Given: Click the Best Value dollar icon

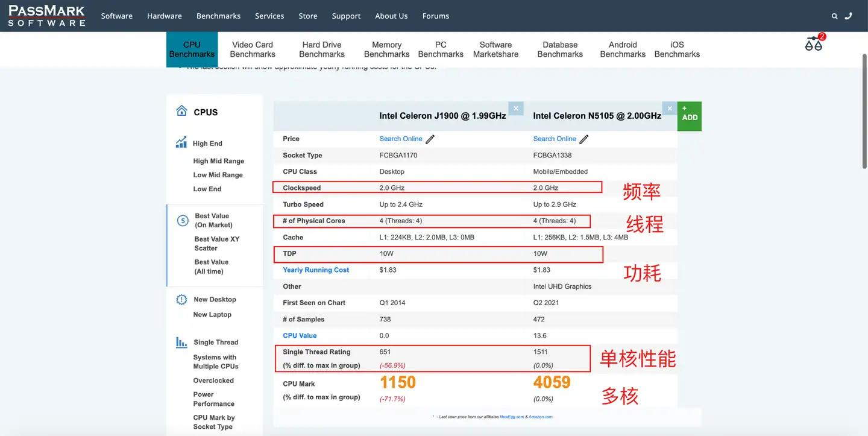Looking at the screenshot, I should tap(183, 221).
